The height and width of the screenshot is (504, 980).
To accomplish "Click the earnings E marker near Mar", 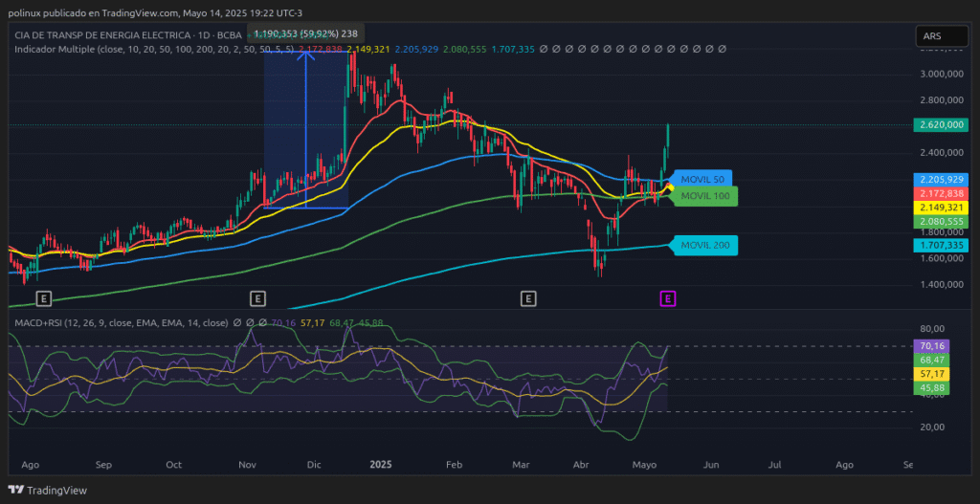I will [x=527, y=298].
